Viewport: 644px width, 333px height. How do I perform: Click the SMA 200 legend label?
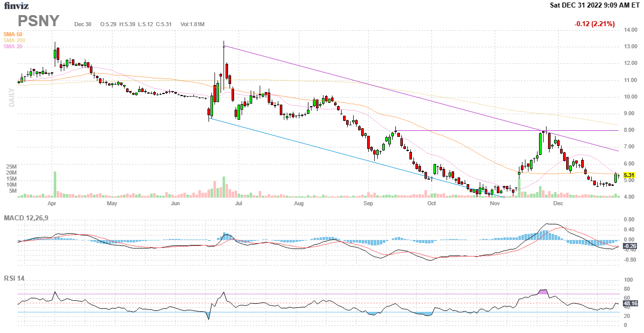point(14,40)
